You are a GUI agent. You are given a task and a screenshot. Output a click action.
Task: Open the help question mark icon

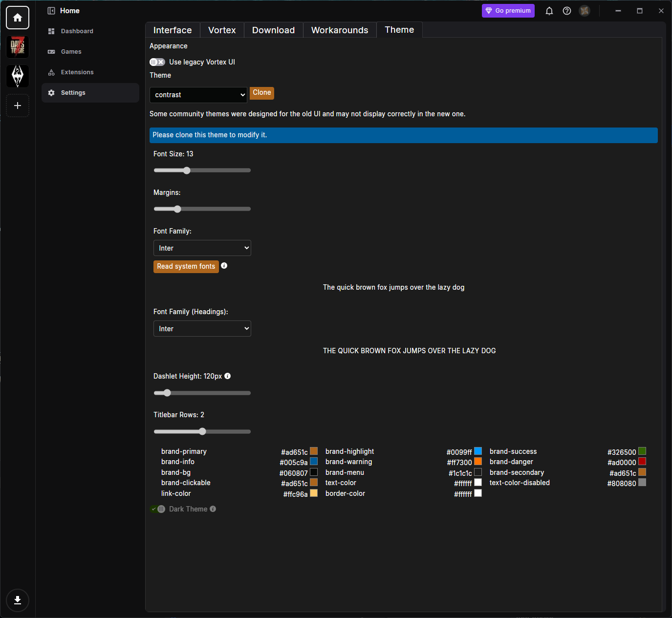point(567,11)
